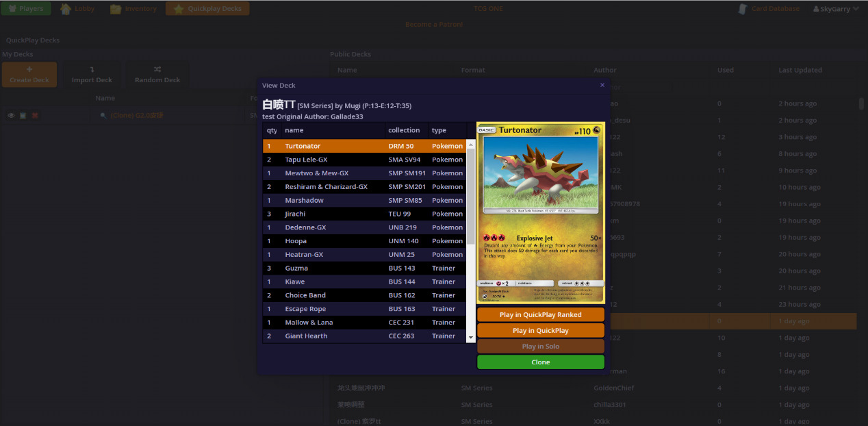Sort public decks by Last Updated column

(x=800, y=70)
